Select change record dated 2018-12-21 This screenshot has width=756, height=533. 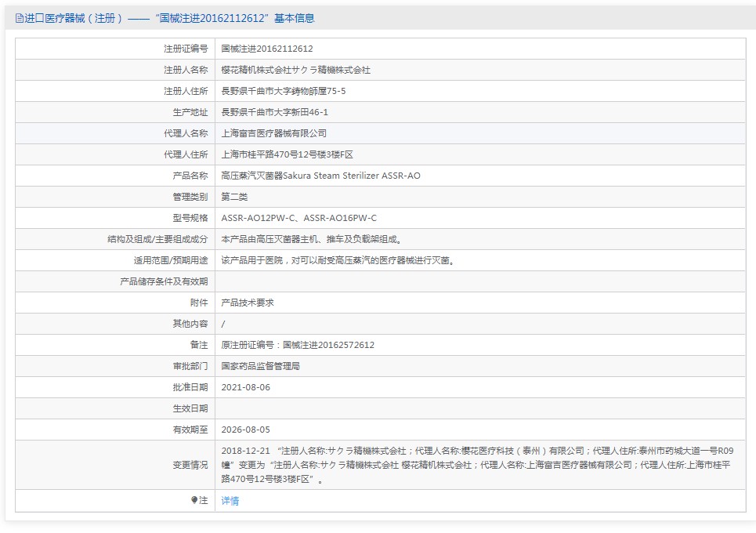click(x=477, y=465)
